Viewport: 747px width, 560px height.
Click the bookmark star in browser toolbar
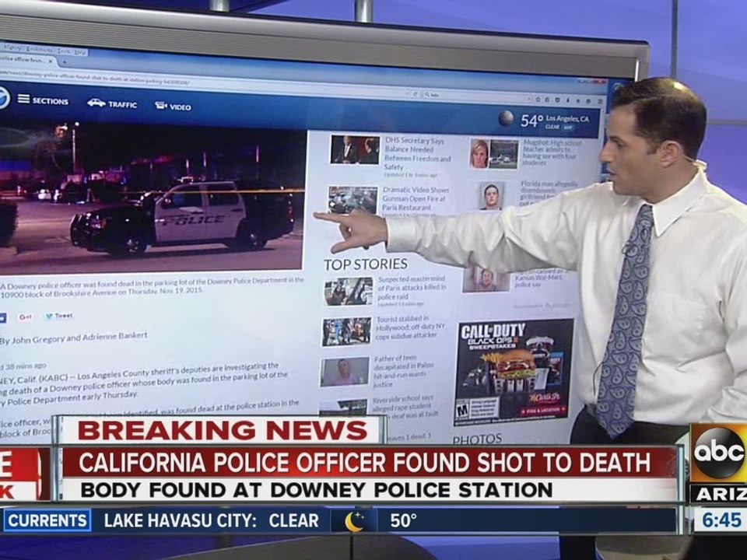click(x=538, y=100)
